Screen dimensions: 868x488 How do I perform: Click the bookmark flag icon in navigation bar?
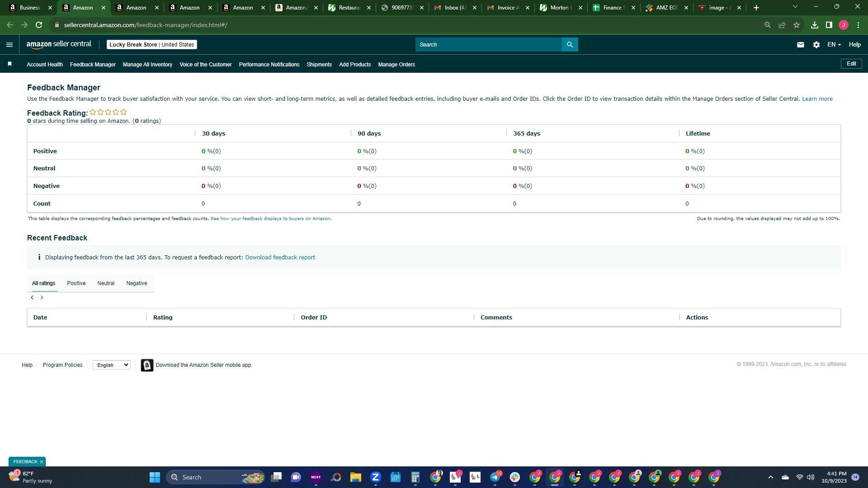point(9,64)
